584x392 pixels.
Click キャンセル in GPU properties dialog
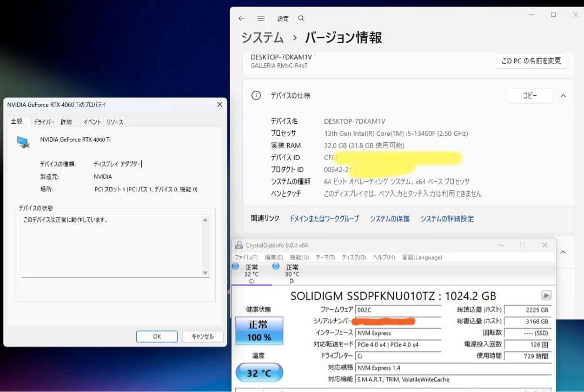pyautogui.click(x=203, y=336)
